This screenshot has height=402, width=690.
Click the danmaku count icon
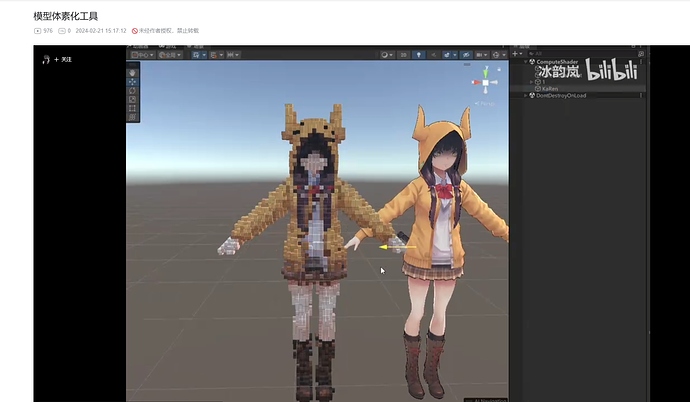tap(62, 31)
